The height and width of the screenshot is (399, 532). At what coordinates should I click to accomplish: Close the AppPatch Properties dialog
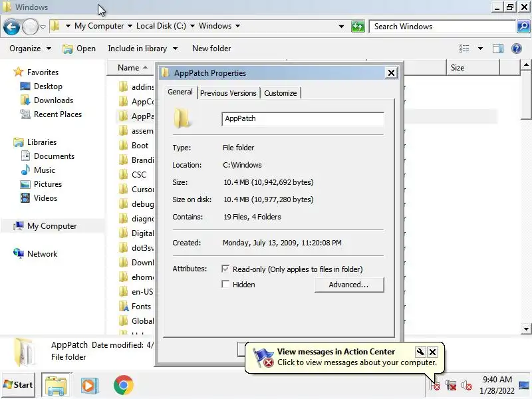tap(391, 72)
